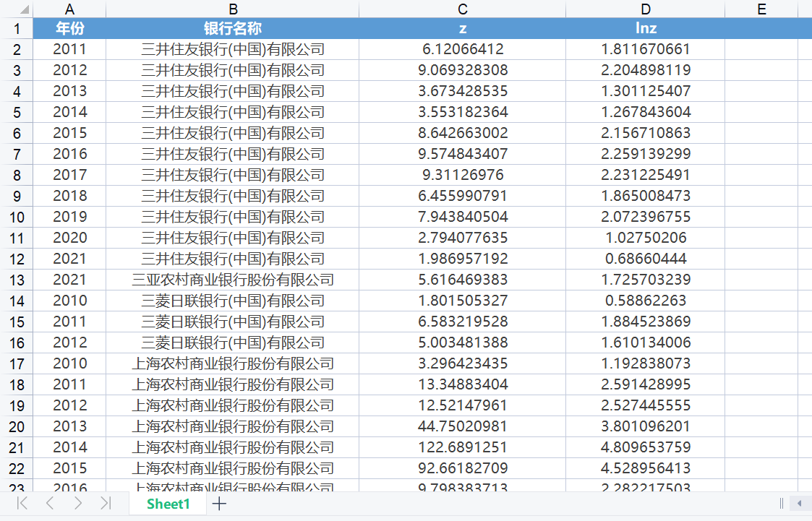Click header cell 银行名称
Viewport: 812px width, 521px height.
tap(233, 28)
